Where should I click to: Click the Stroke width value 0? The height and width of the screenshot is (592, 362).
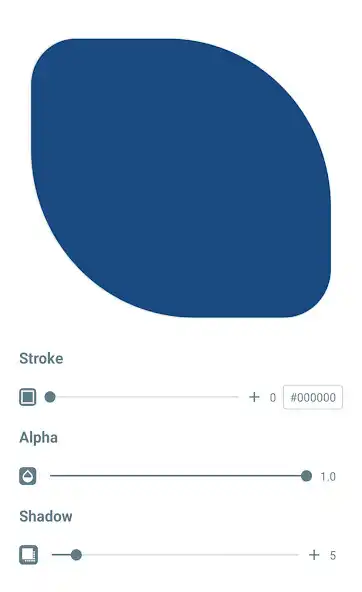pos(273,398)
